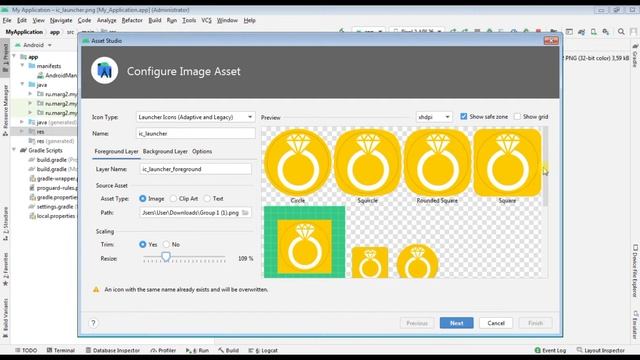
Task: Open the File menu
Action: 7,20
